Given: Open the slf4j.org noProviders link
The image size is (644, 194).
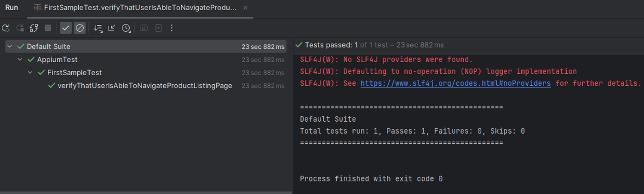Looking at the screenshot, I should point(455,83).
